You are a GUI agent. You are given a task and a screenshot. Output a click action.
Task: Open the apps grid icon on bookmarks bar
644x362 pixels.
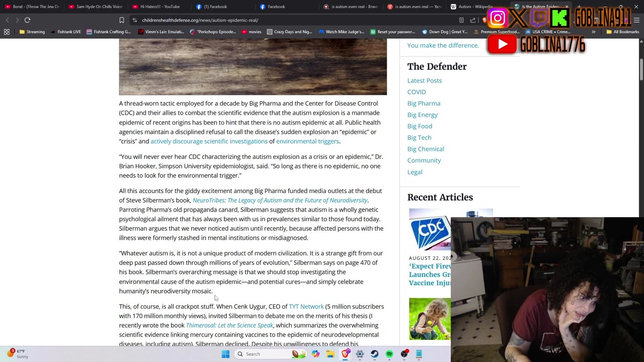pos(7,32)
